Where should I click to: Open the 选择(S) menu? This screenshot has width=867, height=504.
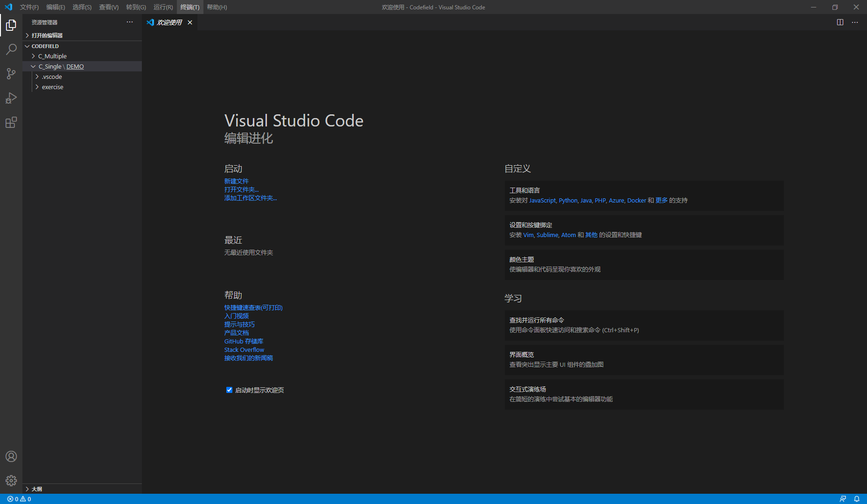(x=82, y=7)
